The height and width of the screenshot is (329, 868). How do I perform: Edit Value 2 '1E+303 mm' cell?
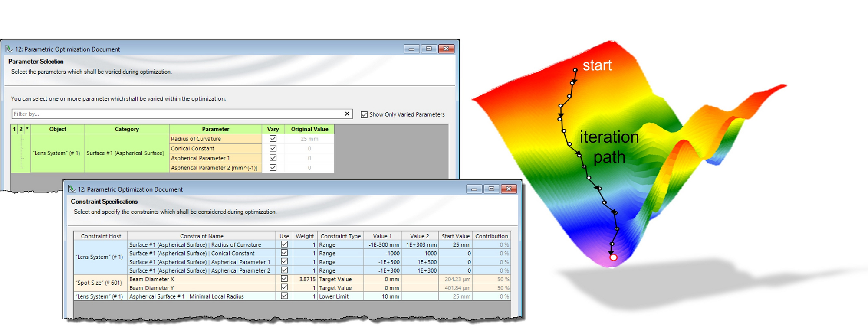(420, 244)
